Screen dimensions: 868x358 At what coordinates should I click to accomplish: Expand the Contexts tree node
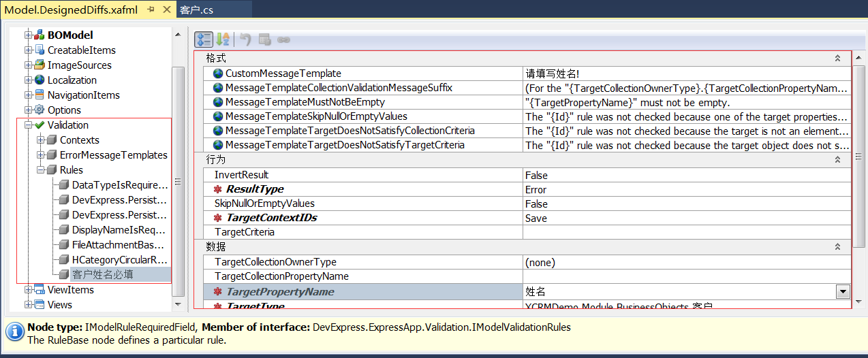(x=41, y=140)
